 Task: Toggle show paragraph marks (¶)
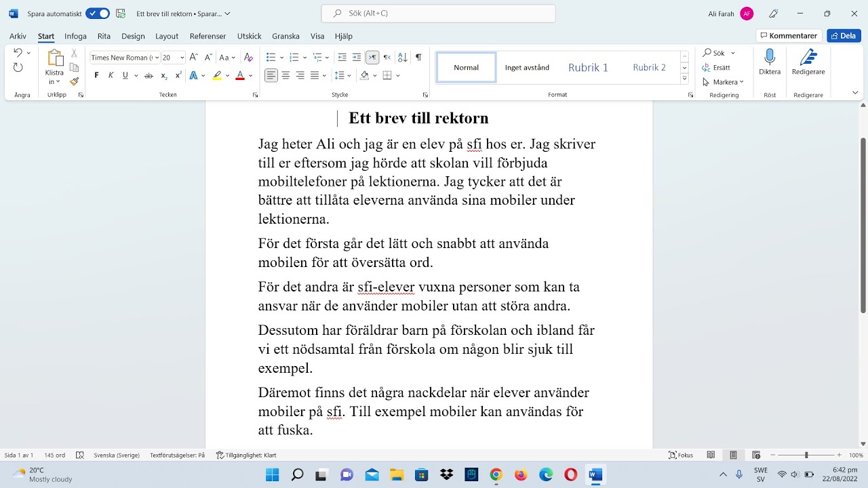coord(418,58)
